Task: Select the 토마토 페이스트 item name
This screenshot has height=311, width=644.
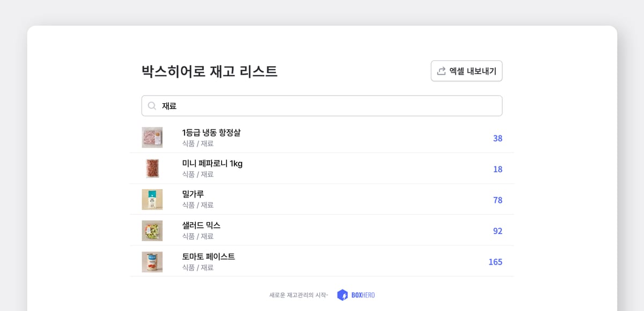Action: click(x=208, y=257)
